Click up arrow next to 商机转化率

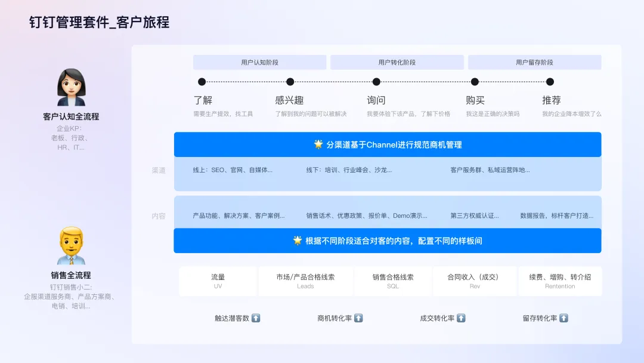tap(358, 318)
